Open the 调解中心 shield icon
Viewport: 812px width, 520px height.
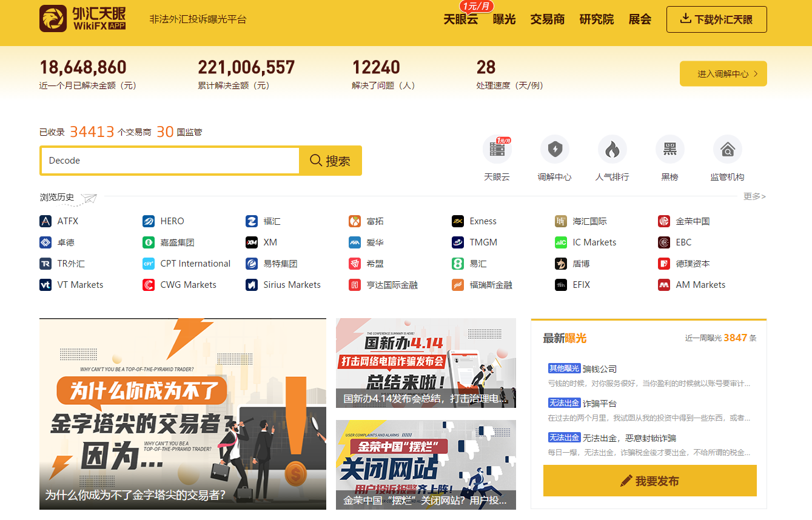click(x=555, y=149)
